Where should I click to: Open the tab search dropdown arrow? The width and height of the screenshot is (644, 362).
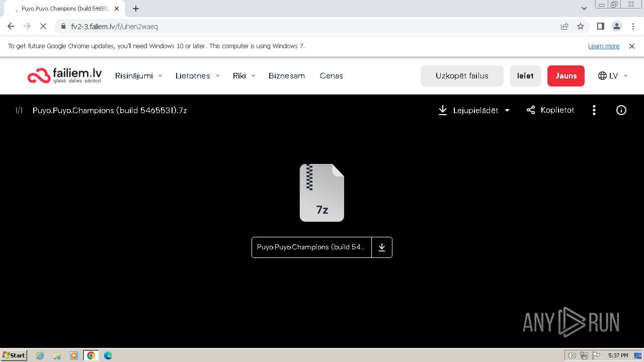pyautogui.click(x=584, y=9)
